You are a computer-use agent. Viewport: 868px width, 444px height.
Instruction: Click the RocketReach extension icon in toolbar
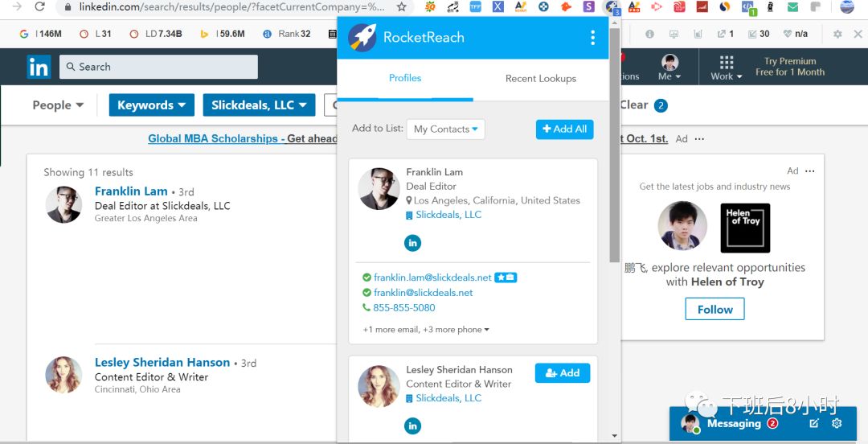click(x=612, y=6)
